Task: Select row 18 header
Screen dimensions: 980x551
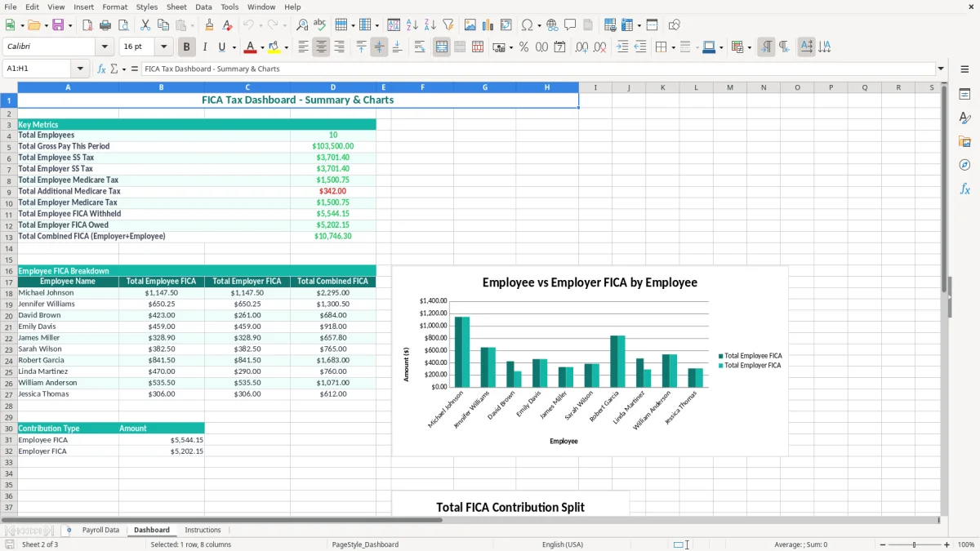Action: pos(8,293)
